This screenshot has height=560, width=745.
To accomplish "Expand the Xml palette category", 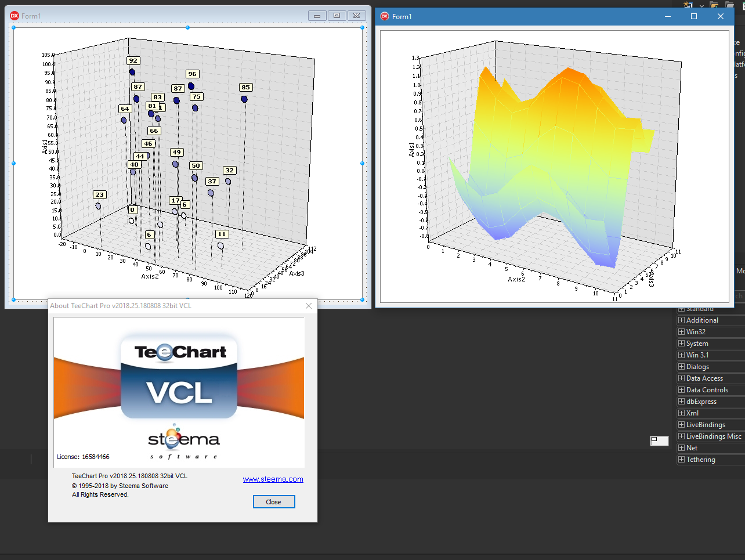I will pyautogui.click(x=681, y=413).
